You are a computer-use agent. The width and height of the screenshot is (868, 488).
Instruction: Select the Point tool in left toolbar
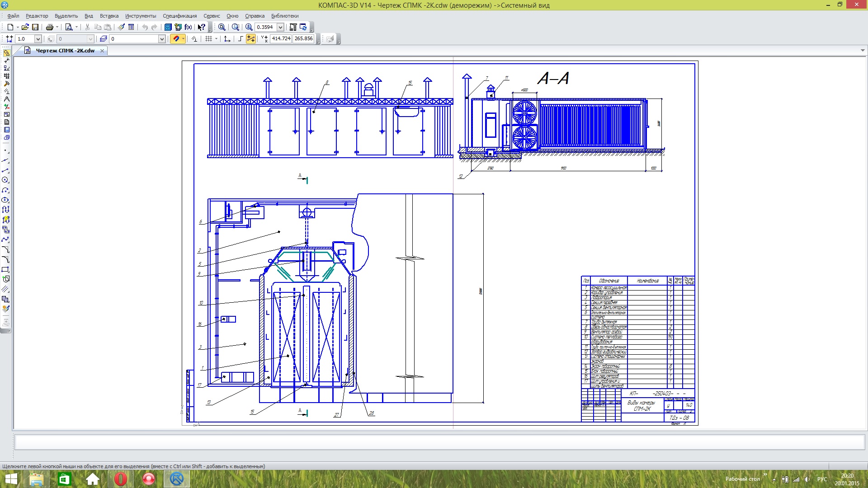(x=5, y=150)
